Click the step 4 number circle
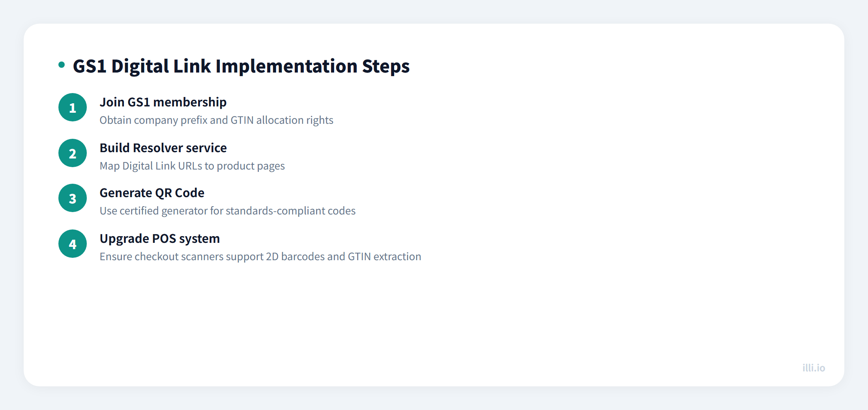Viewport: 868px width, 410px height. (73, 244)
